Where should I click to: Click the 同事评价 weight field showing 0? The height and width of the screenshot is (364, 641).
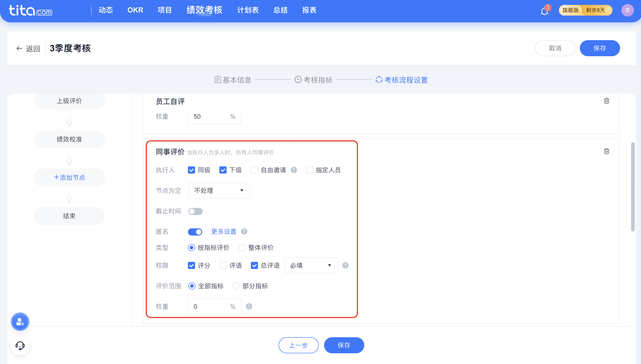(214, 306)
